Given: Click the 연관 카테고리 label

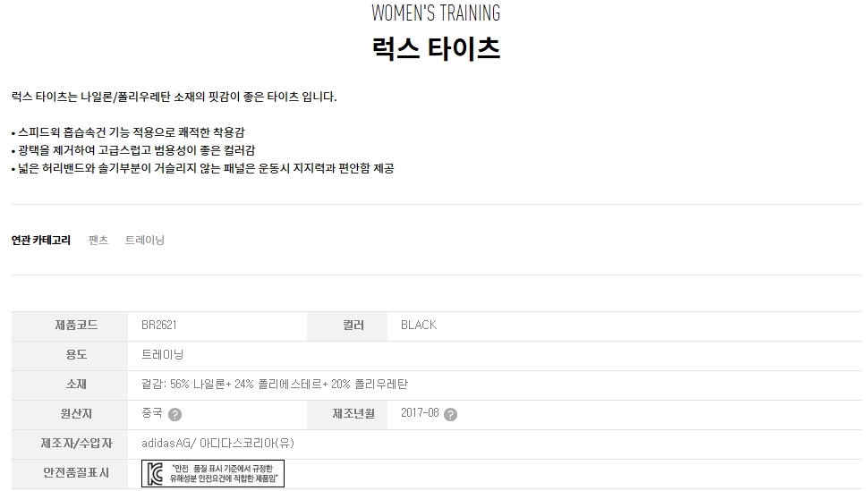Looking at the screenshot, I should pos(41,241).
